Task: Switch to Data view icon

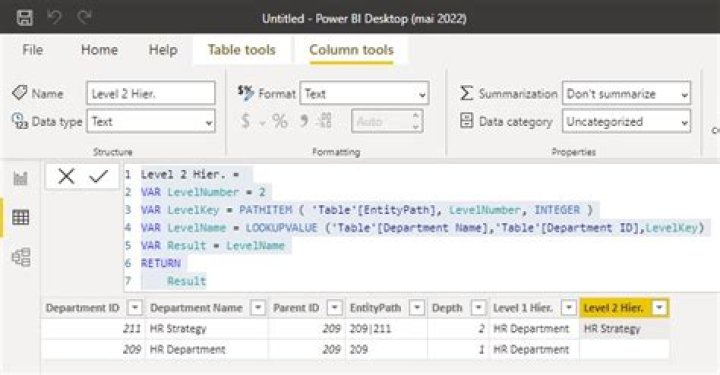Action: pyautogui.click(x=21, y=217)
